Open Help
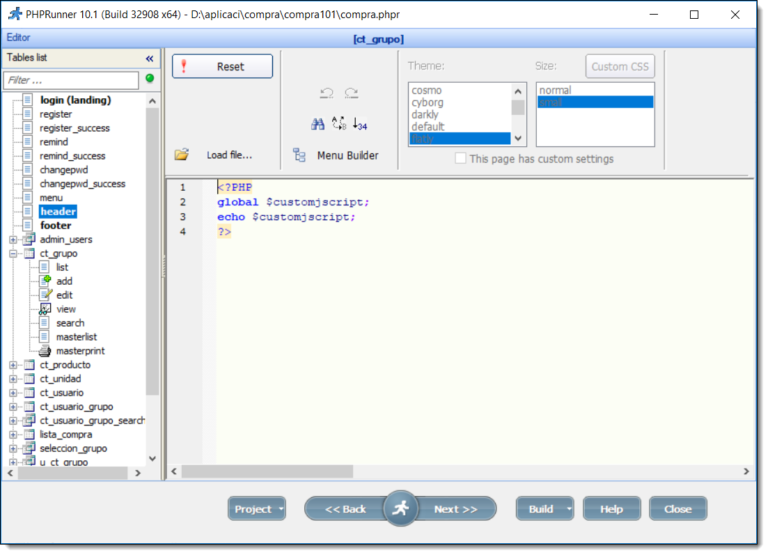 pyautogui.click(x=611, y=509)
